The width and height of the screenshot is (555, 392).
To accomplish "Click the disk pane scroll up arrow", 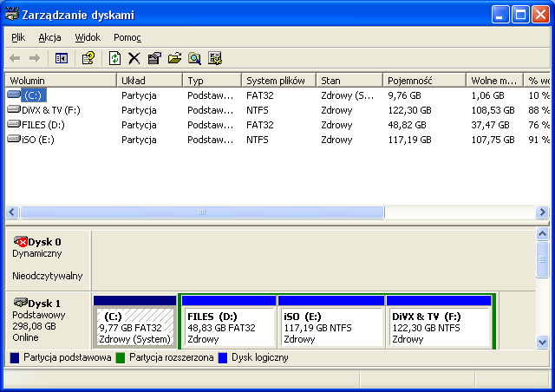I will click(x=542, y=233).
